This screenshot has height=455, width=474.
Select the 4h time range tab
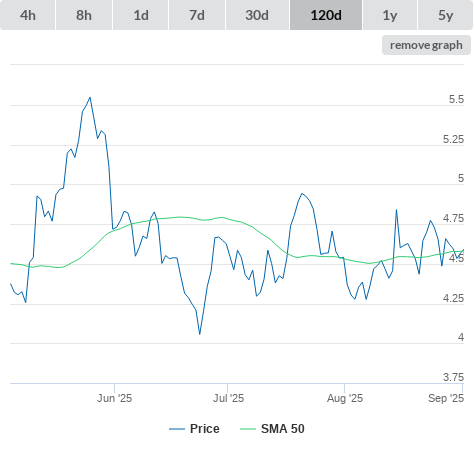coord(28,15)
